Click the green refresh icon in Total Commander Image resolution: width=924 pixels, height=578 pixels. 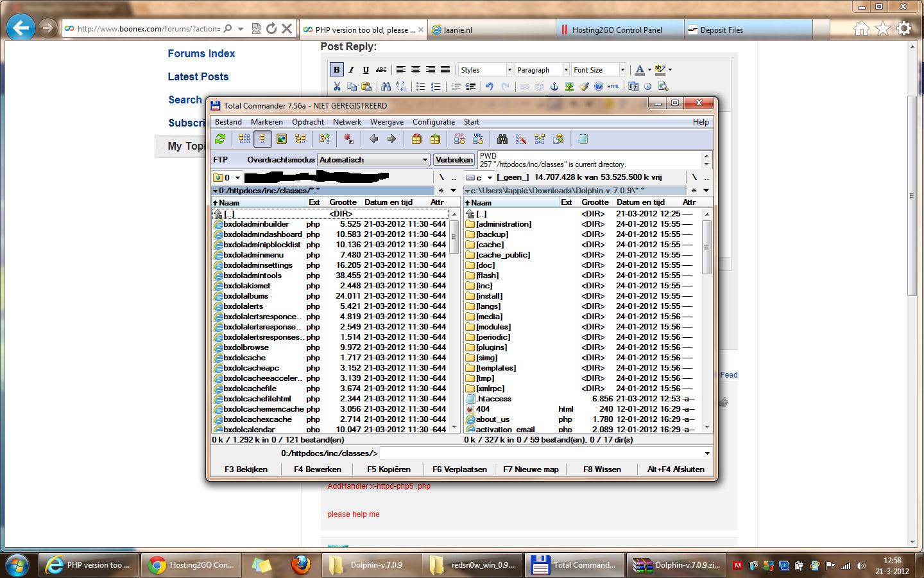pos(220,139)
